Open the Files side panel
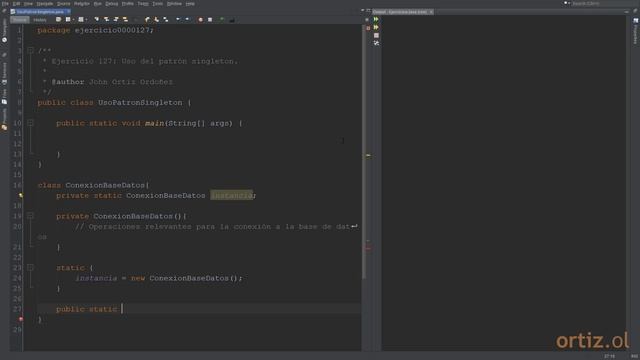 click(x=4, y=97)
